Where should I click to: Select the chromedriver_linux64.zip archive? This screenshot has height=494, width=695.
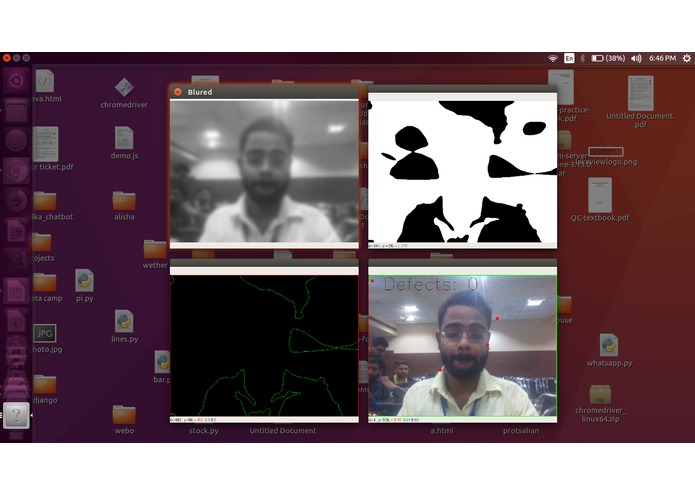(601, 404)
